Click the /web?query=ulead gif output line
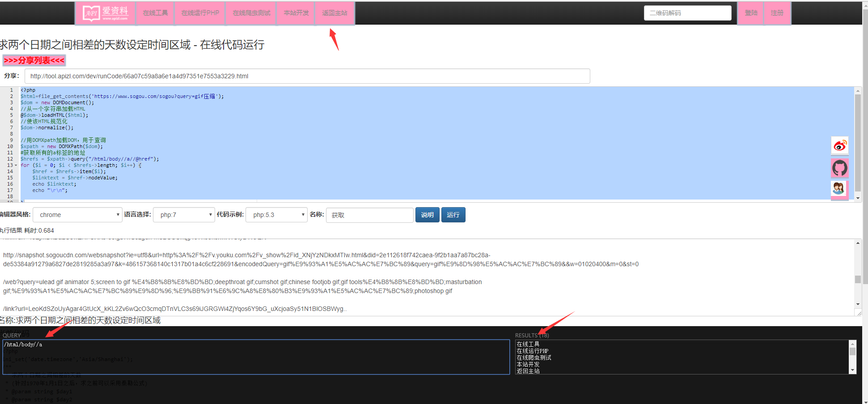 tap(242, 286)
